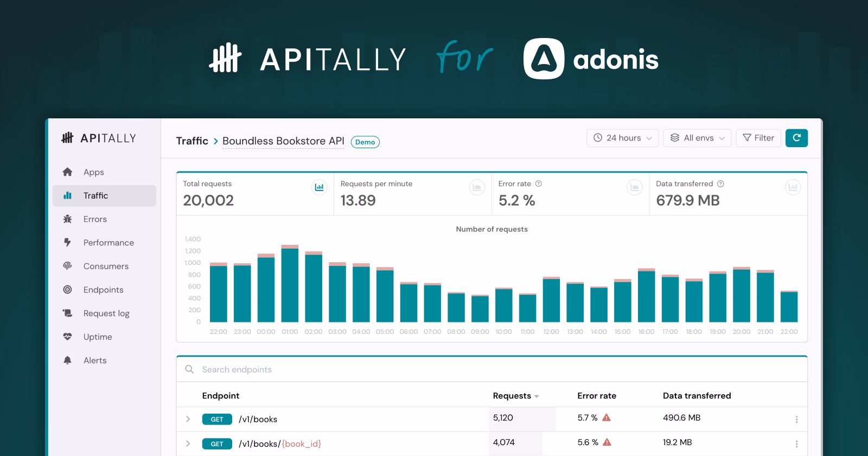Click the Filter button
This screenshot has width=868, height=456.
pos(758,138)
